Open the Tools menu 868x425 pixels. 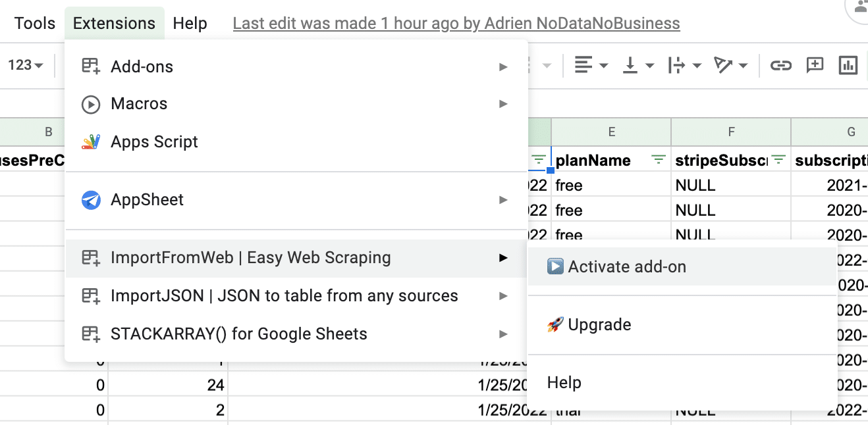[34, 22]
